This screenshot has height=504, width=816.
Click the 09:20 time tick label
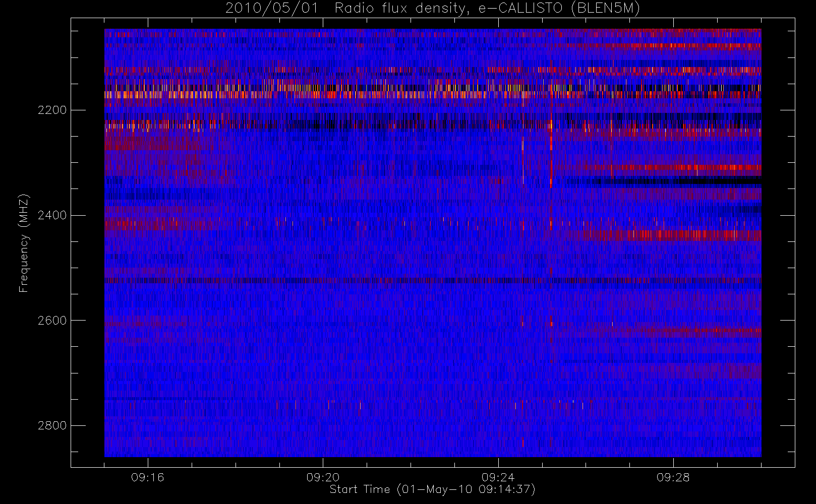pos(323,477)
